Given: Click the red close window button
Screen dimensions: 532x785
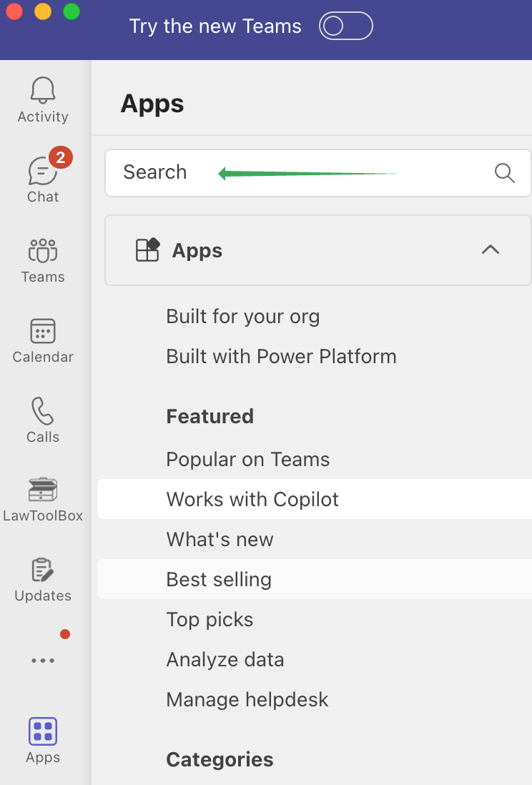Looking at the screenshot, I should click(14, 11).
